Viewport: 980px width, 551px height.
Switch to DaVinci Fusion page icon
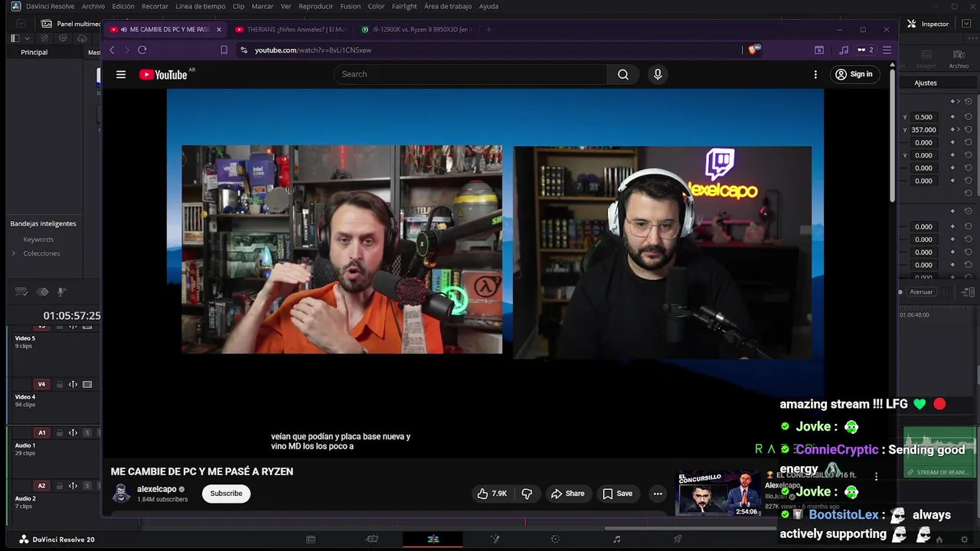coord(495,540)
